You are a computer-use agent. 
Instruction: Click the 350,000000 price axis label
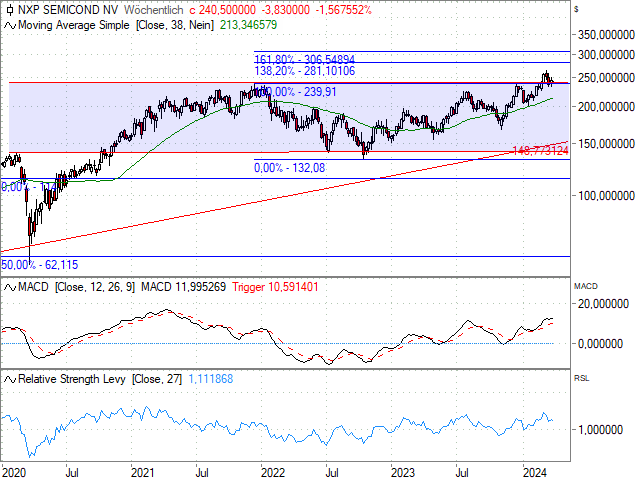607,35
